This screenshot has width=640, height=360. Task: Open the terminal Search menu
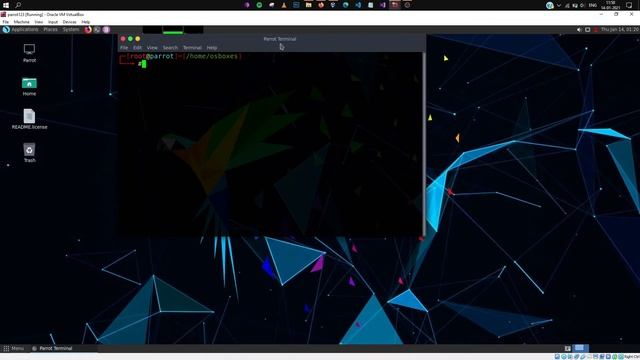[170, 48]
